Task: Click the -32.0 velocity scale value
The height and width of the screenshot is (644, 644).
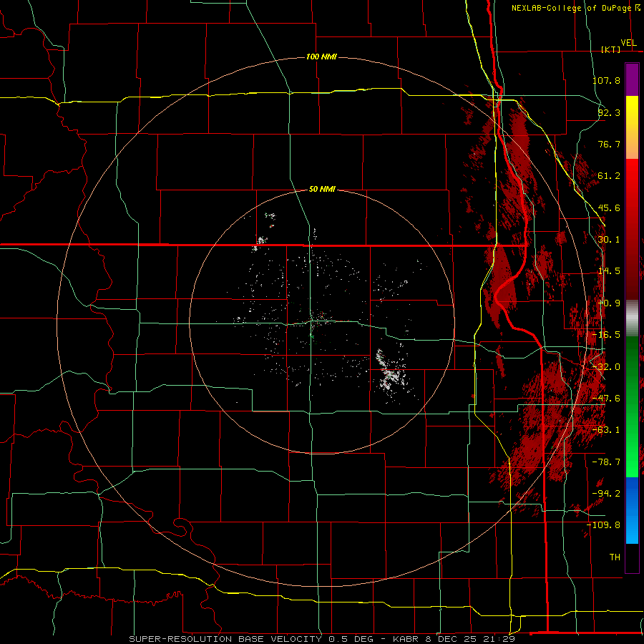Action: (x=607, y=367)
